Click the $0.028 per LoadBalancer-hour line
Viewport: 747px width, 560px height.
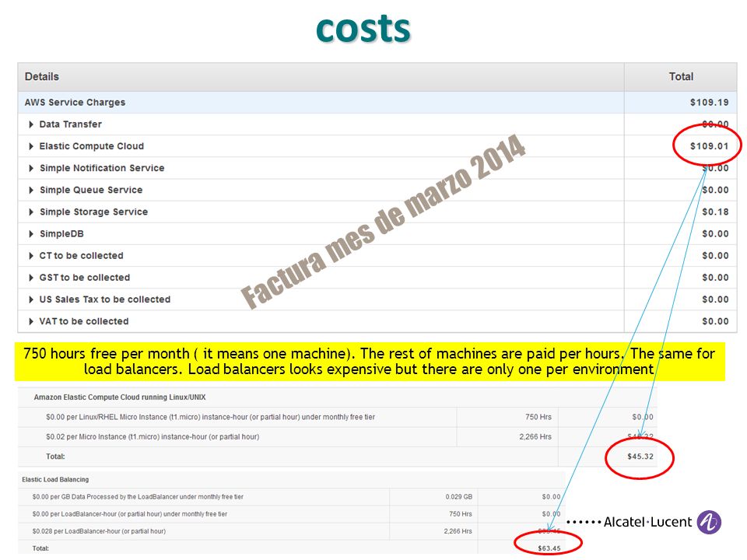click(x=99, y=531)
